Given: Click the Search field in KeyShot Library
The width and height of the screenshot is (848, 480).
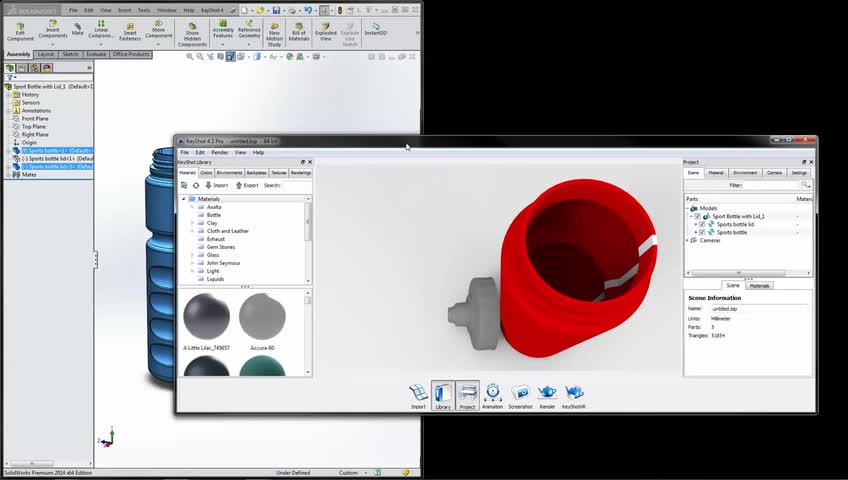Looking at the screenshot, I should (x=295, y=185).
